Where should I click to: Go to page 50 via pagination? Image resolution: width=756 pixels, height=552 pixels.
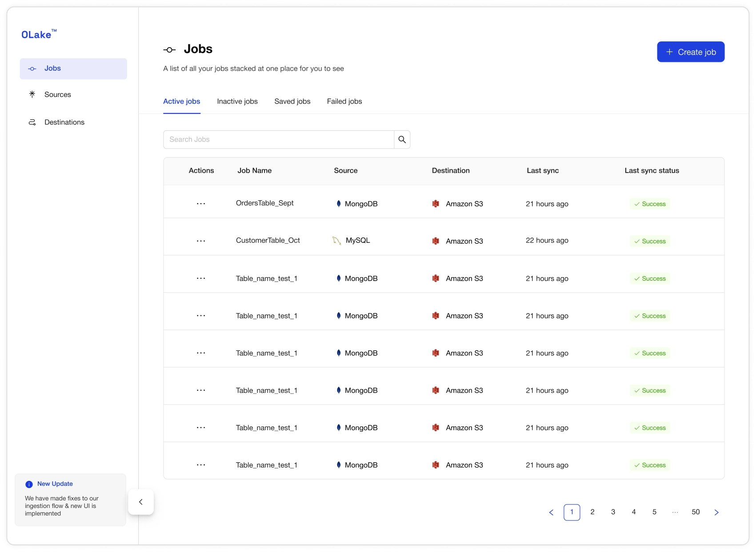pos(696,512)
